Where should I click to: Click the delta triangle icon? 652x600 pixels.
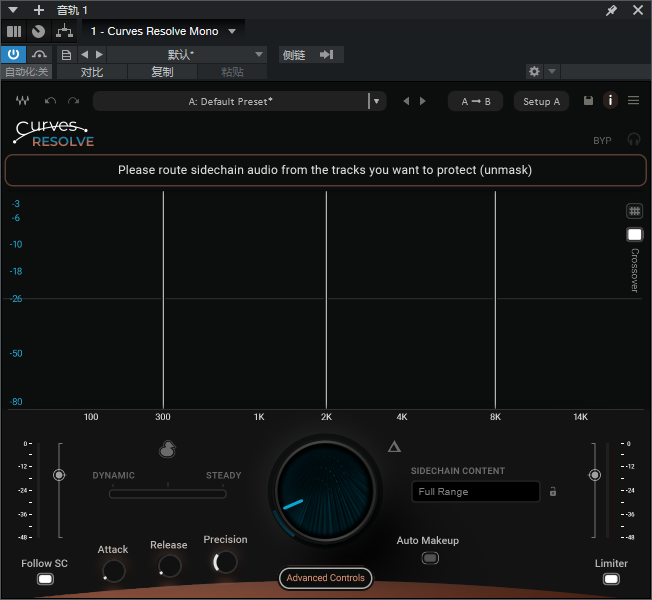coord(394,447)
